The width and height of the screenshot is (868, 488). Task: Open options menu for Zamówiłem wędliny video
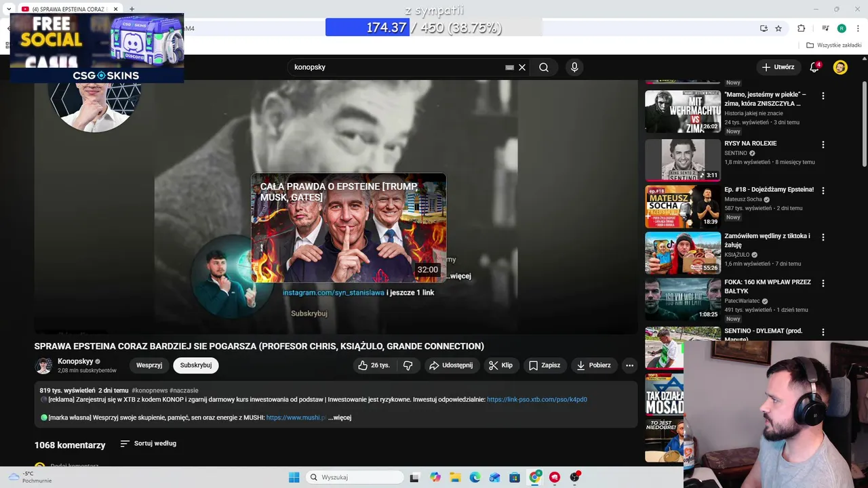tap(823, 238)
